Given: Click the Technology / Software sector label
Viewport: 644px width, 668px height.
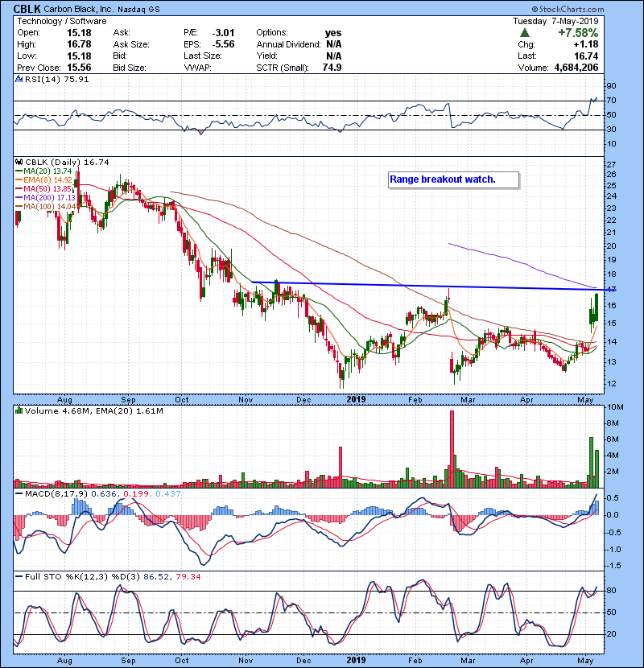Looking at the screenshot, I should [62, 21].
